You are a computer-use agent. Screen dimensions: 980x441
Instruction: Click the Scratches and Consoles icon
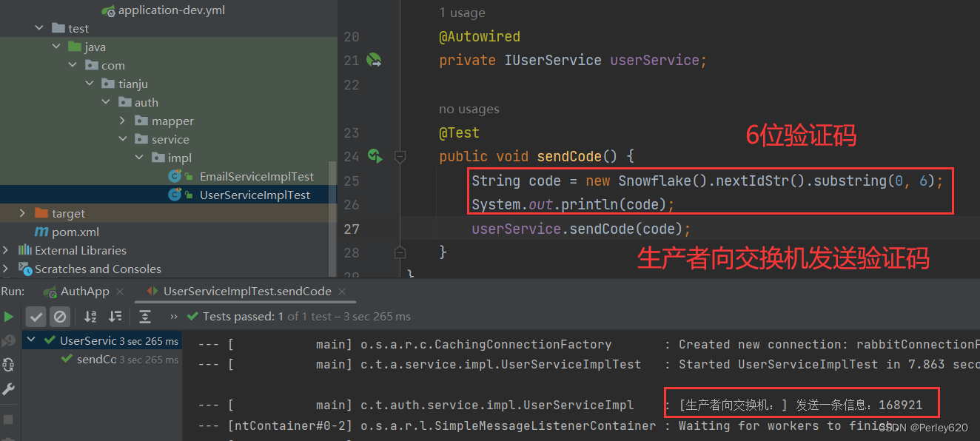25,269
